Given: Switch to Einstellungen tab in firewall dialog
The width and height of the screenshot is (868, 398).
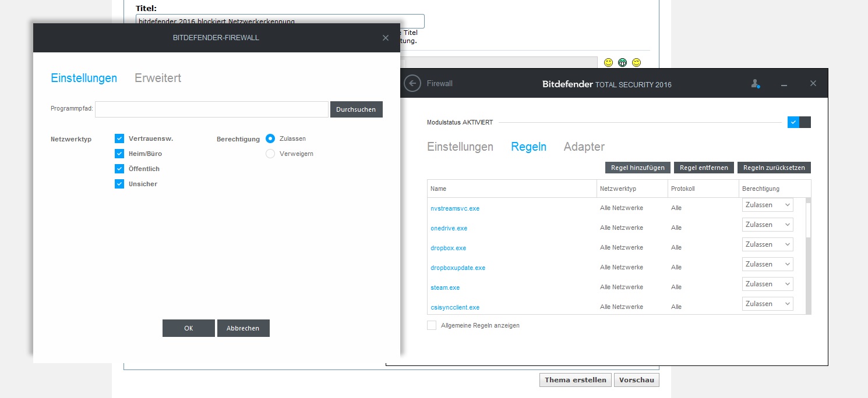Looking at the screenshot, I should 84,78.
